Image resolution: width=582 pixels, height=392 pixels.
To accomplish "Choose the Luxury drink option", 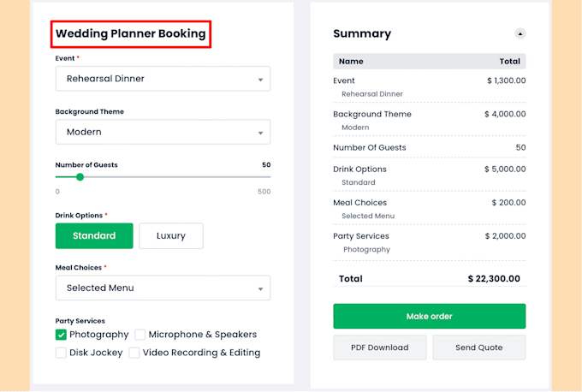I will (171, 235).
